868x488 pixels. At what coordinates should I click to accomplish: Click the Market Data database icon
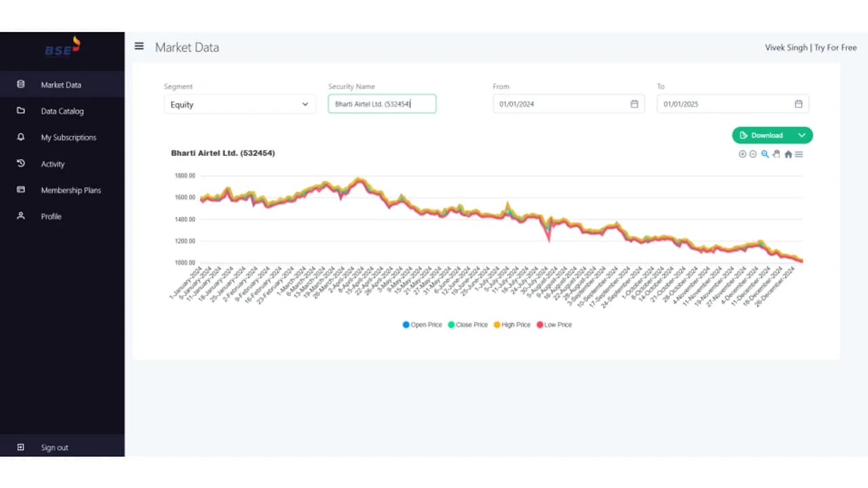(x=20, y=85)
